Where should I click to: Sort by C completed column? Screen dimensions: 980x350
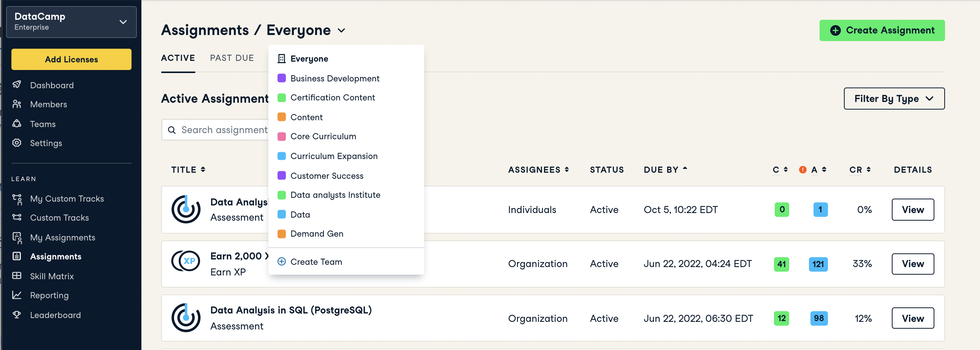click(780, 170)
